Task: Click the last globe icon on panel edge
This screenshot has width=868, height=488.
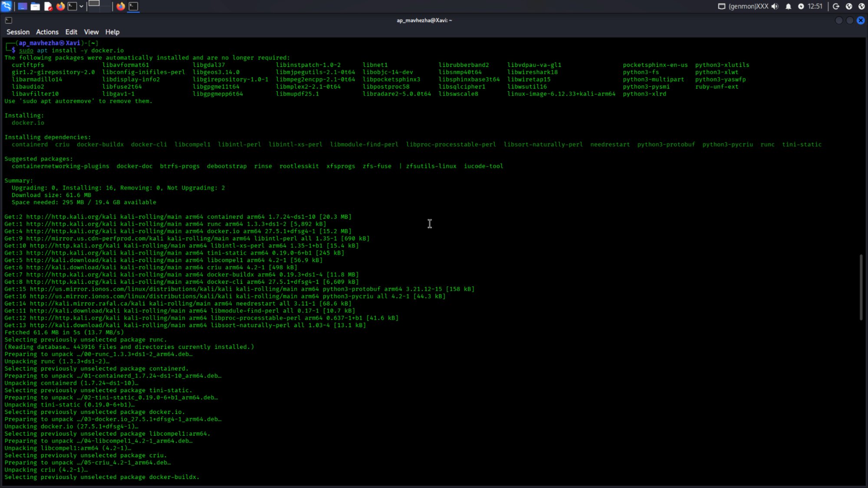Action: (862, 7)
